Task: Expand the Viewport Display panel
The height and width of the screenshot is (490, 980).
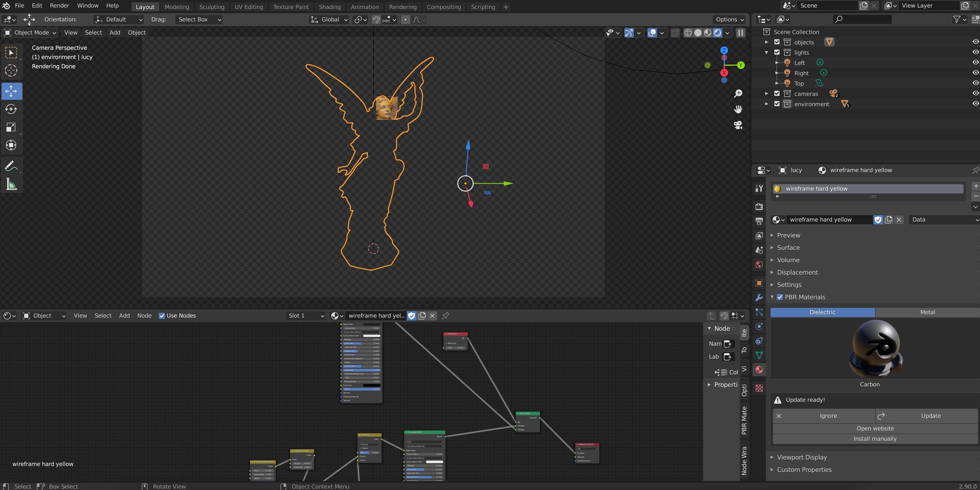Action: [802, 457]
